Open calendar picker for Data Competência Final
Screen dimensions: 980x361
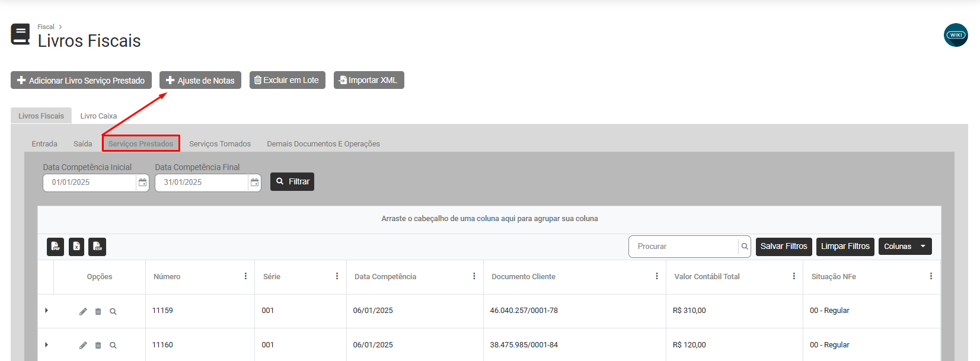pos(254,183)
